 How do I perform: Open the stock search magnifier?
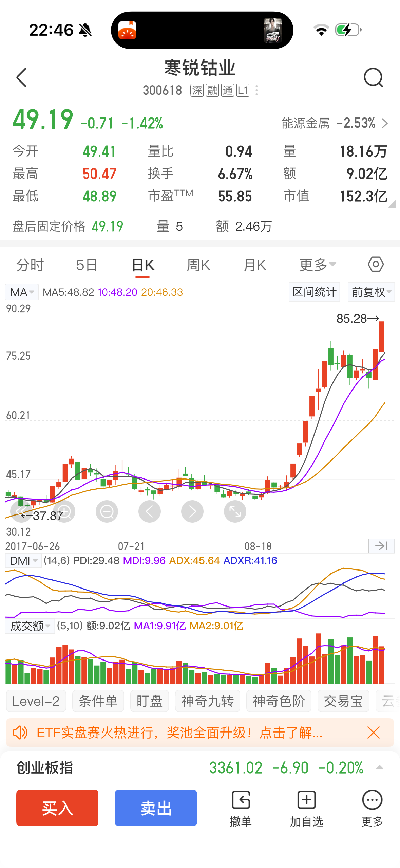click(x=373, y=78)
